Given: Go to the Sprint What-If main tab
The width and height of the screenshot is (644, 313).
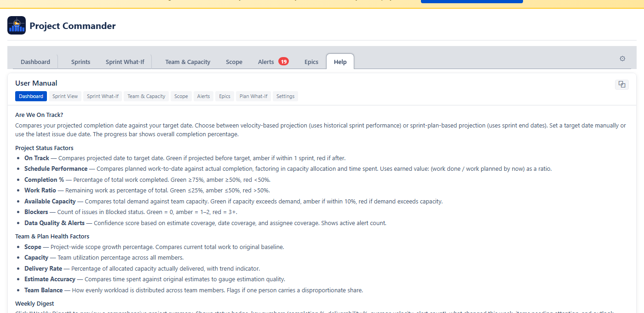Looking at the screenshot, I should (x=125, y=62).
